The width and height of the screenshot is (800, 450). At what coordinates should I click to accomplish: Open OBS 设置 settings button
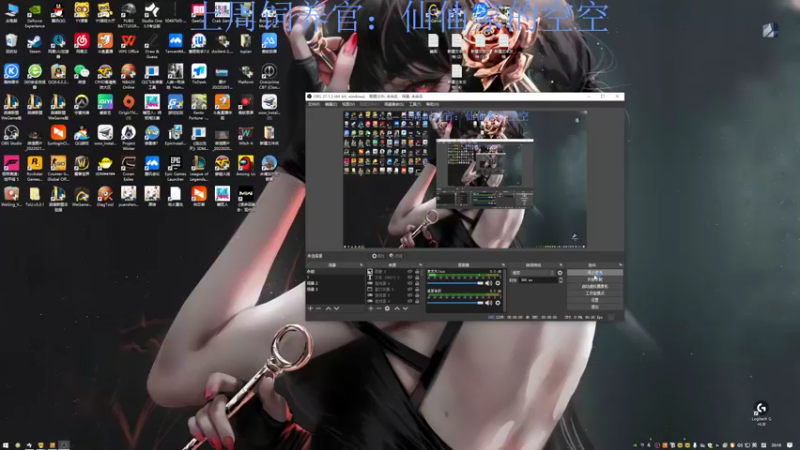point(595,300)
